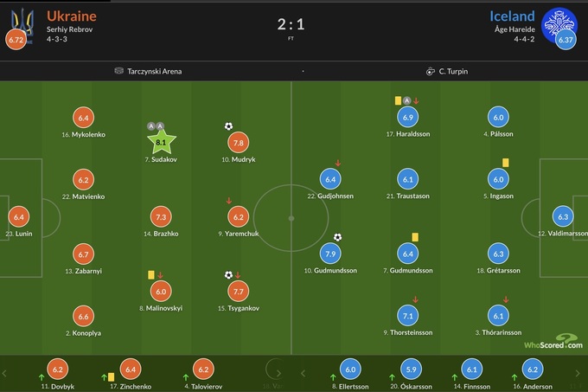Screen dimensions: 588x392
Task: Click Malinovskyi's yellow card icon
Action: [150, 274]
